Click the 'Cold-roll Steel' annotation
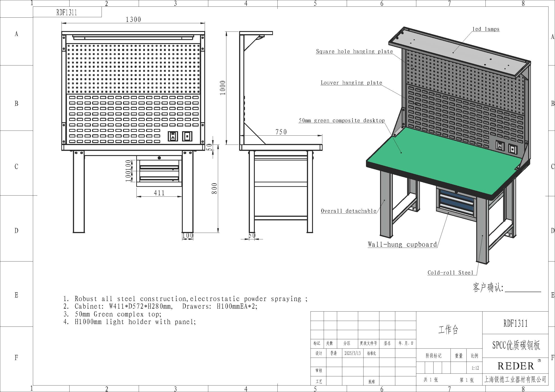This screenshot has height=392, width=555. coord(450,273)
